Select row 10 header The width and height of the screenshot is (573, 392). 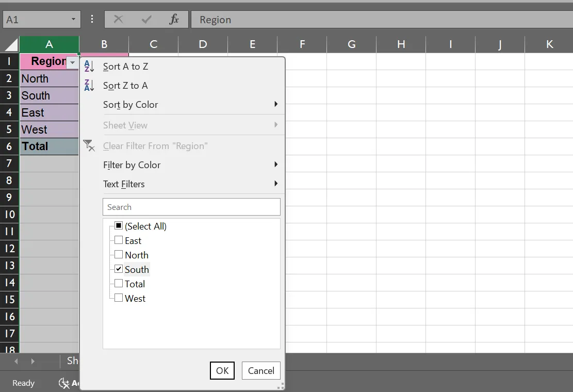click(x=9, y=215)
